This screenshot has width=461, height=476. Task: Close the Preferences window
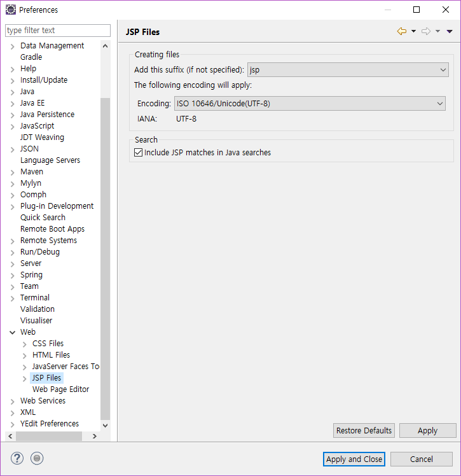point(446,10)
